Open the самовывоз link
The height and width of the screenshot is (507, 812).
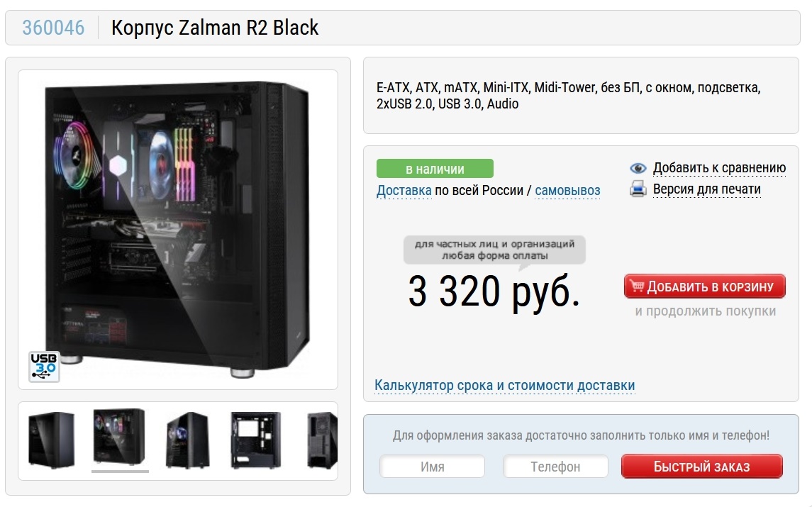tap(567, 191)
